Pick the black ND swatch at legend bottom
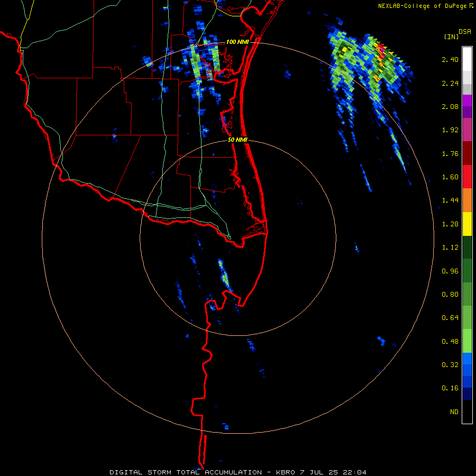The height and width of the screenshot is (476, 476). pyautogui.click(x=467, y=411)
